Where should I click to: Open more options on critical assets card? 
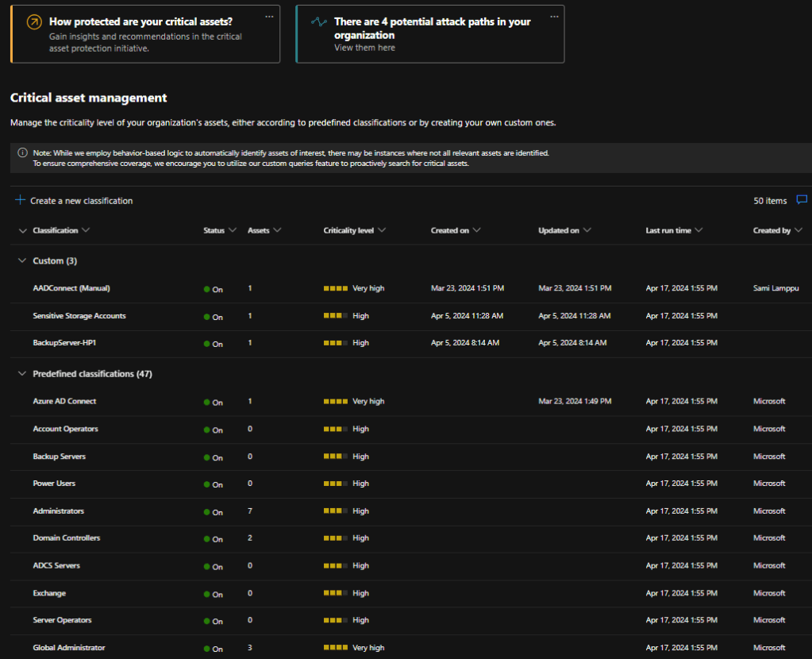click(x=269, y=16)
